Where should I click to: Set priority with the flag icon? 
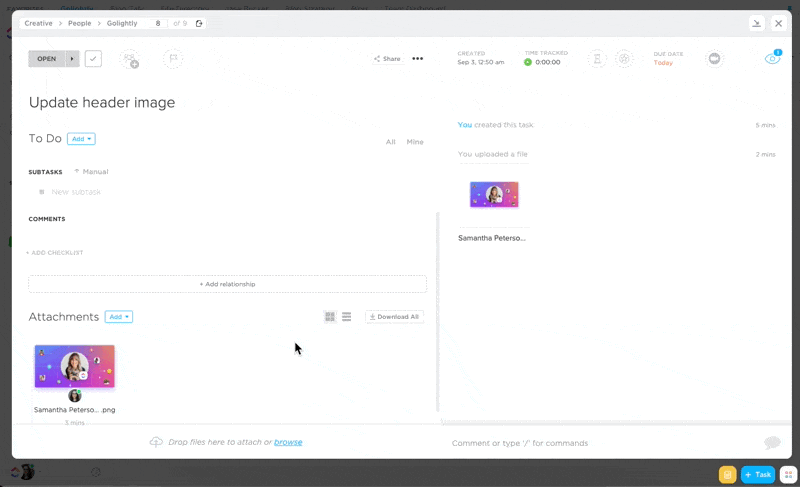[173, 59]
